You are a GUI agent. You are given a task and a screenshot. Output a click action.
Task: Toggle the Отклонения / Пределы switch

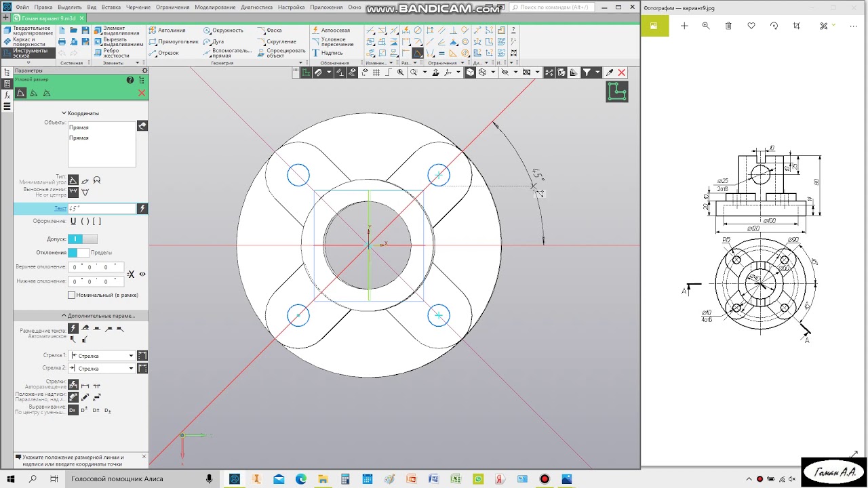click(78, 253)
